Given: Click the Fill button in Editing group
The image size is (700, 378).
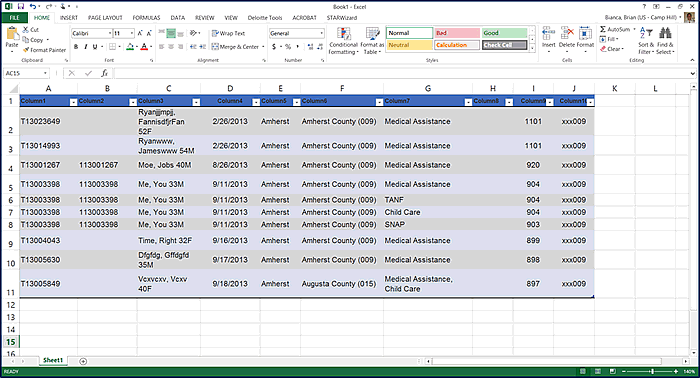Looking at the screenshot, I should (x=610, y=39).
